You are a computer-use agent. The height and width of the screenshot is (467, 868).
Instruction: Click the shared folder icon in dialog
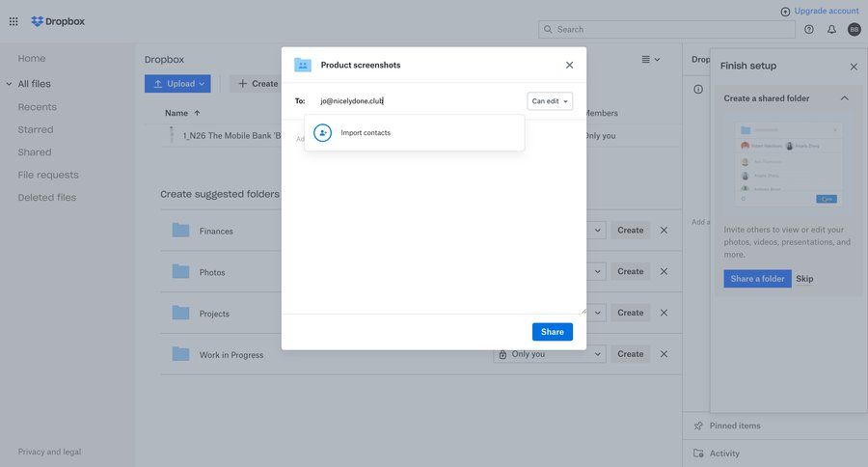point(303,65)
